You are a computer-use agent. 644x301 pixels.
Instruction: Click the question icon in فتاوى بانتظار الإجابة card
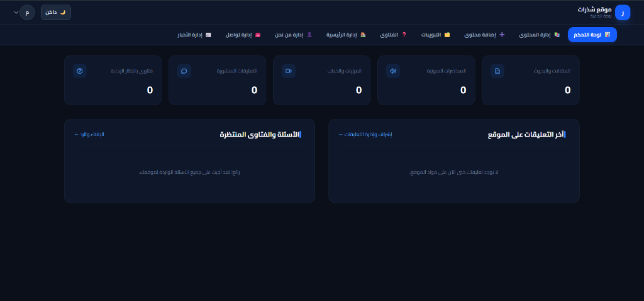80,71
